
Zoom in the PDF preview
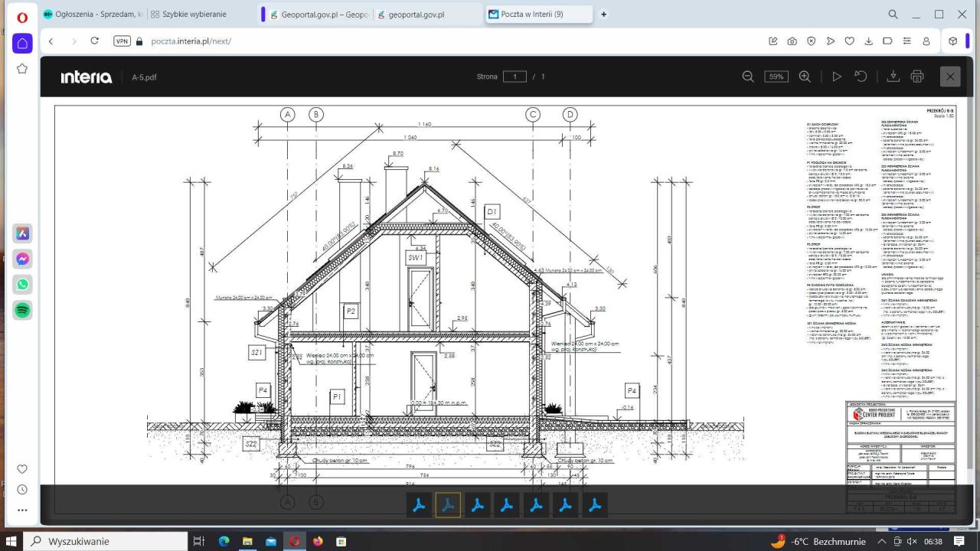click(805, 77)
